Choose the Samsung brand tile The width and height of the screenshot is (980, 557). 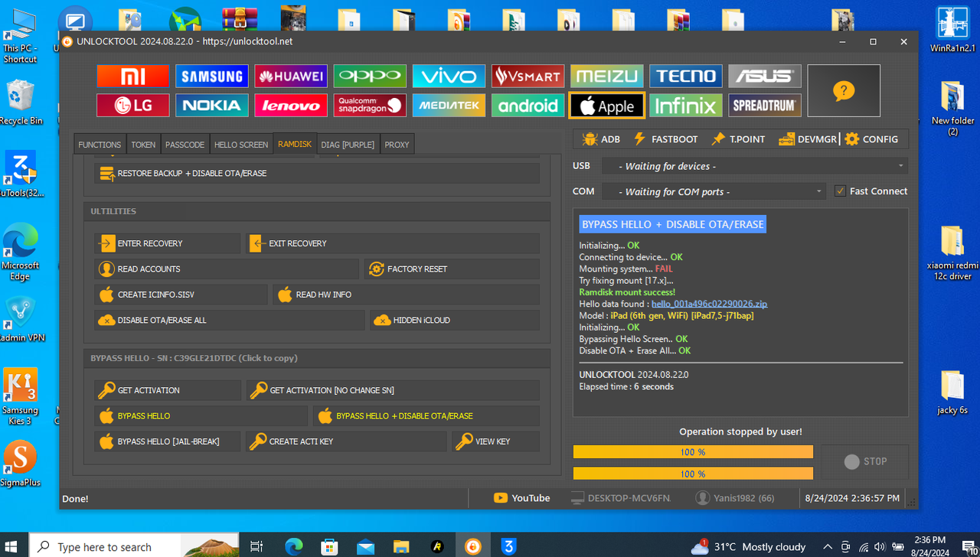point(212,76)
